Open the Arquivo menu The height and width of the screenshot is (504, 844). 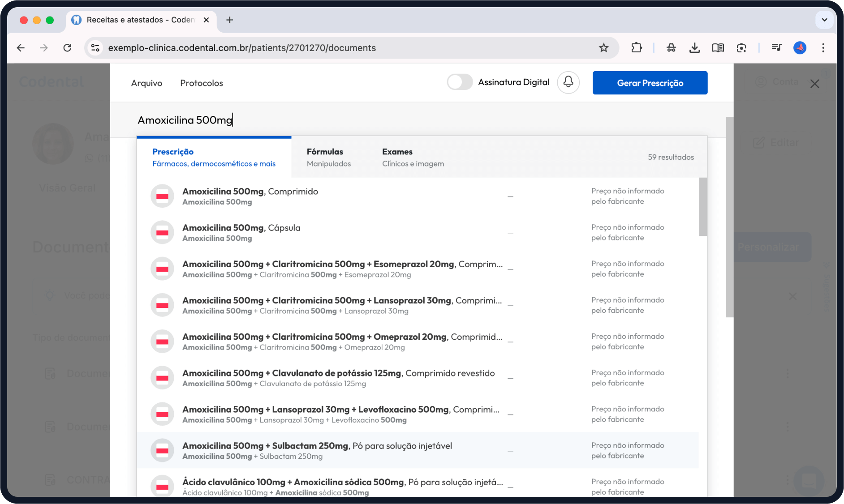coord(146,83)
